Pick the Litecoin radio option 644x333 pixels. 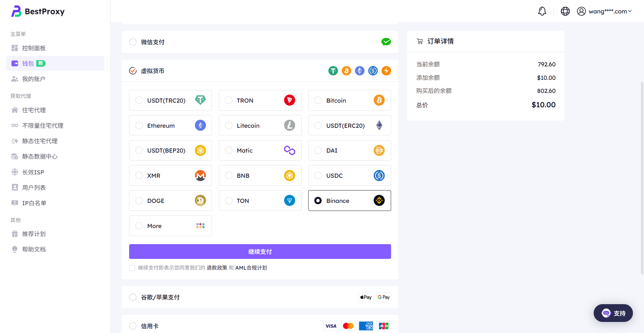[229, 125]
